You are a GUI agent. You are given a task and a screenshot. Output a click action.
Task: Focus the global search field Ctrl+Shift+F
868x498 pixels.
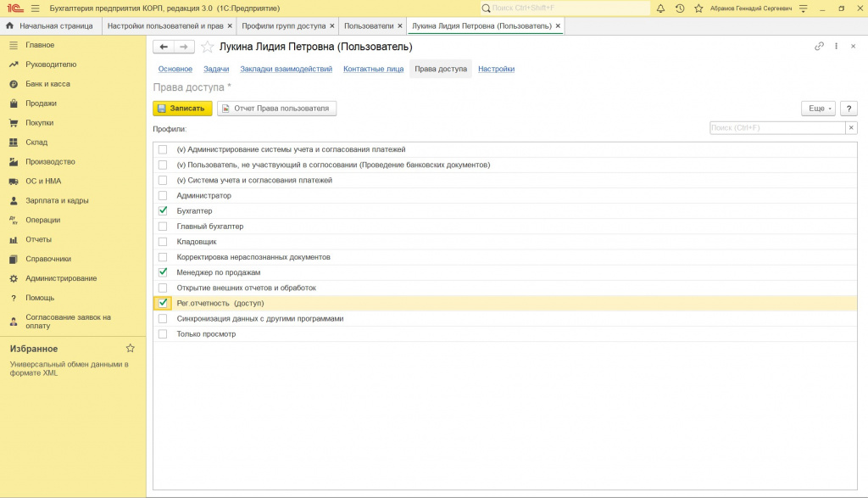(565, 8)
